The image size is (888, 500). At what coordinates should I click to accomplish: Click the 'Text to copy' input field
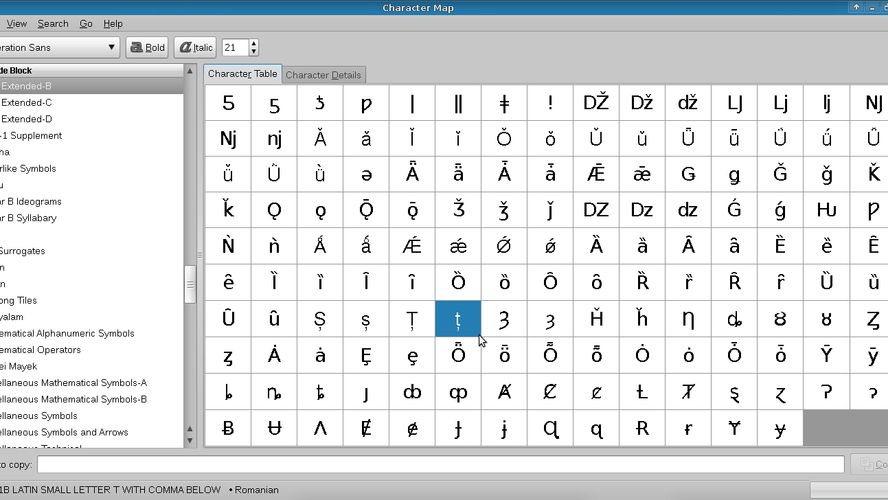441,464
